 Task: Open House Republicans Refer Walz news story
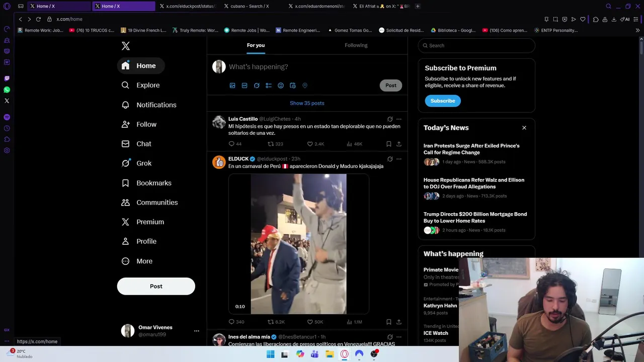tap(476, 188)
